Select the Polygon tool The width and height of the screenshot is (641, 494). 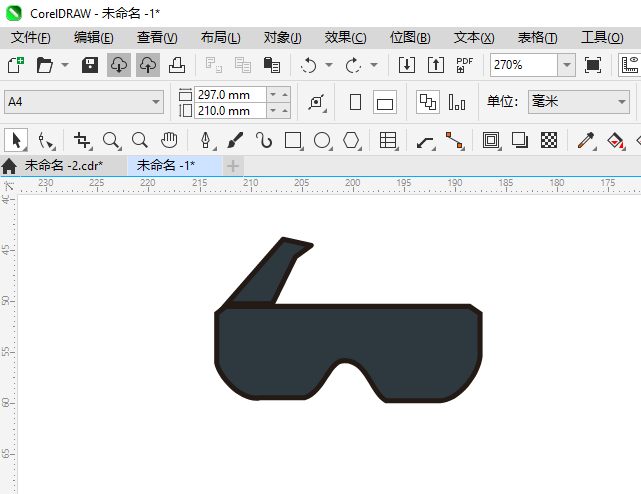351,140
